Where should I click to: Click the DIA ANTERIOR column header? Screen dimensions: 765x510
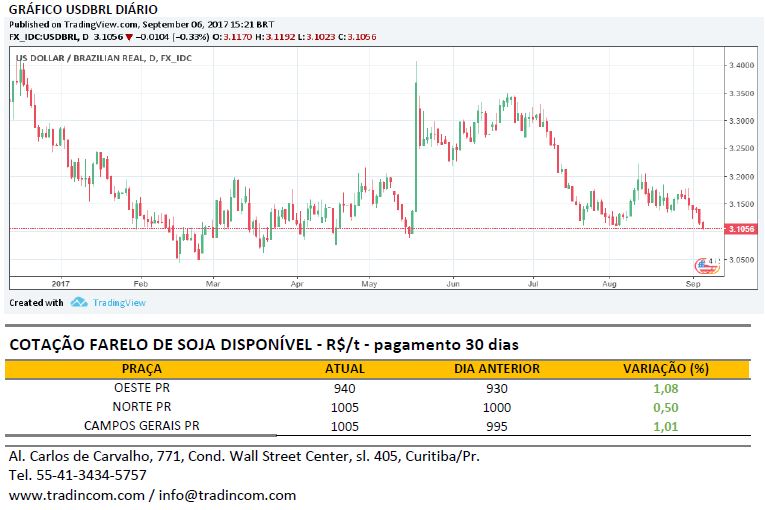click(496, 368)
